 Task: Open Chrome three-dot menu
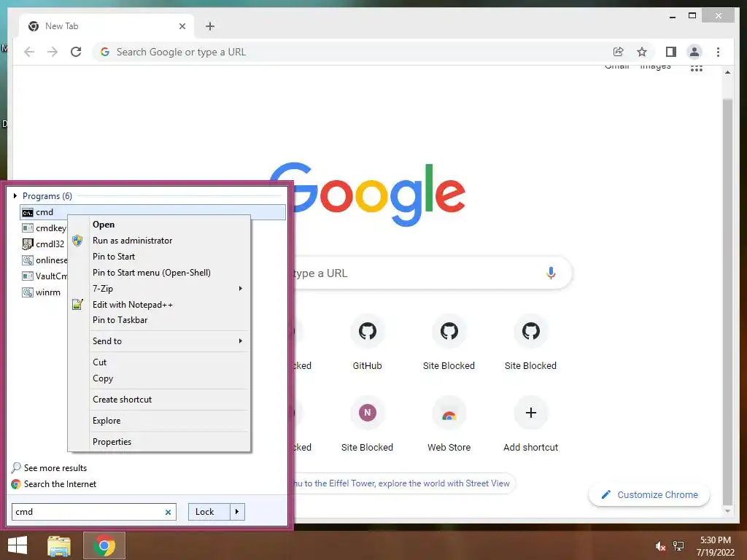(x=718, y=52)
